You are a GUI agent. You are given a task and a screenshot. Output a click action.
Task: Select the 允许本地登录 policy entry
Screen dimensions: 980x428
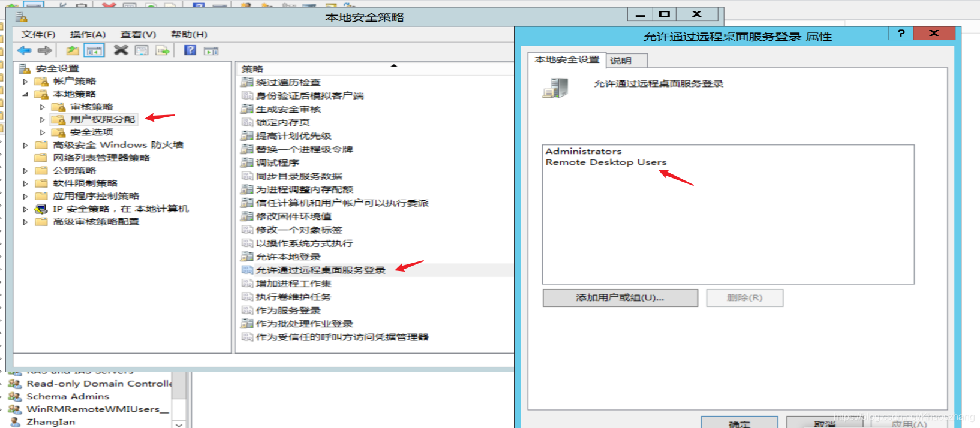(288, 257)
